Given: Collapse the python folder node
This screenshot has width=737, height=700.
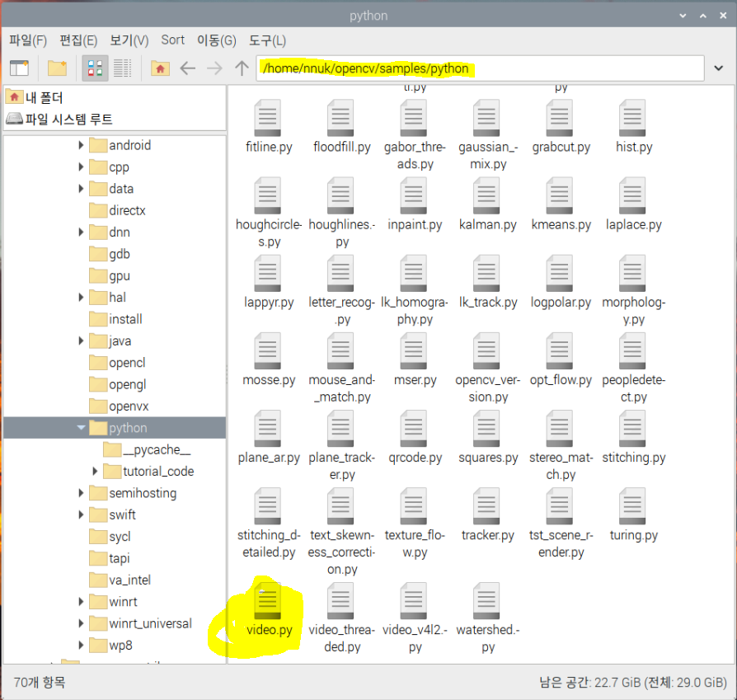Looking at the screenshot, I should pos(81,428).
